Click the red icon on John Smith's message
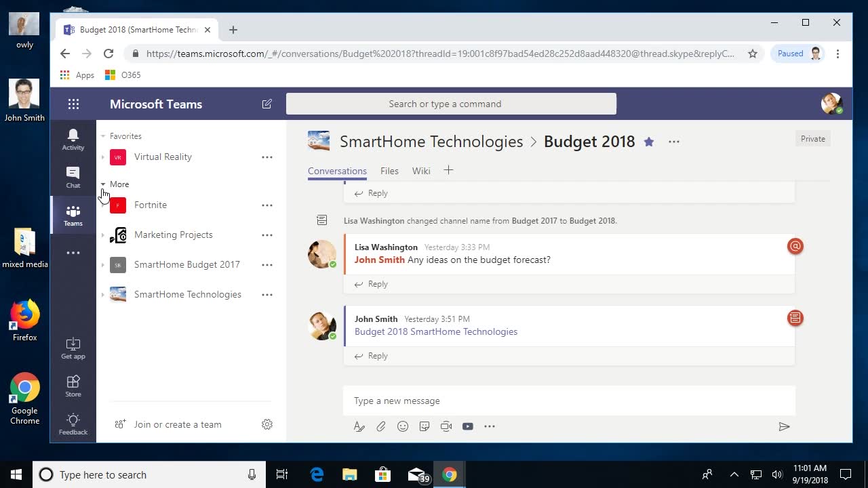The width and height of the screenshot is (868, 488). pos(795,317)
